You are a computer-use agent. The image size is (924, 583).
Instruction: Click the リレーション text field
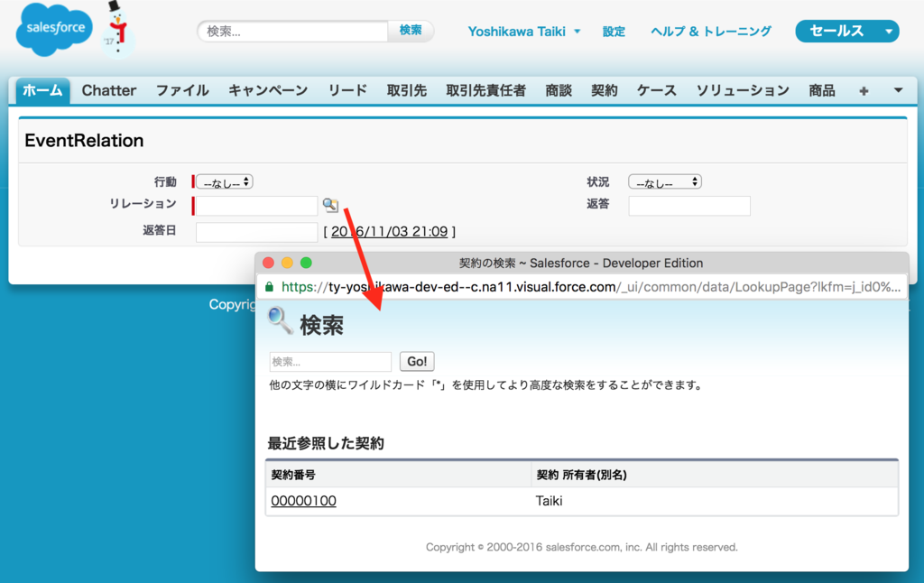point(256,206)
